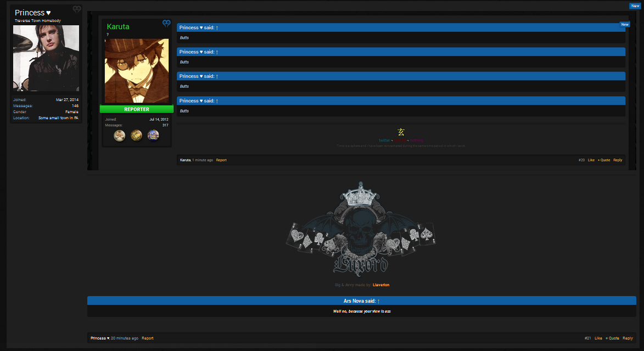Click the blue heart status icon beside Karuta
Viewport: 644px width, 351px height.
[x=166, y=24]
